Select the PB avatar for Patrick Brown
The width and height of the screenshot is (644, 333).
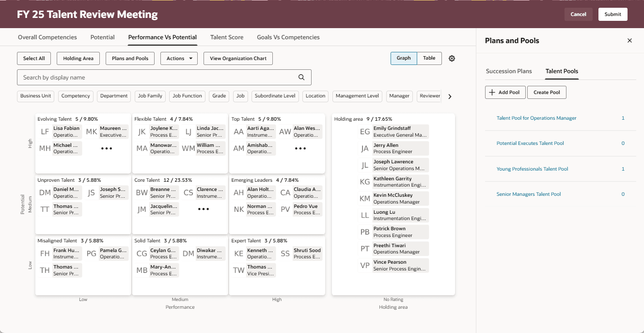365,232
